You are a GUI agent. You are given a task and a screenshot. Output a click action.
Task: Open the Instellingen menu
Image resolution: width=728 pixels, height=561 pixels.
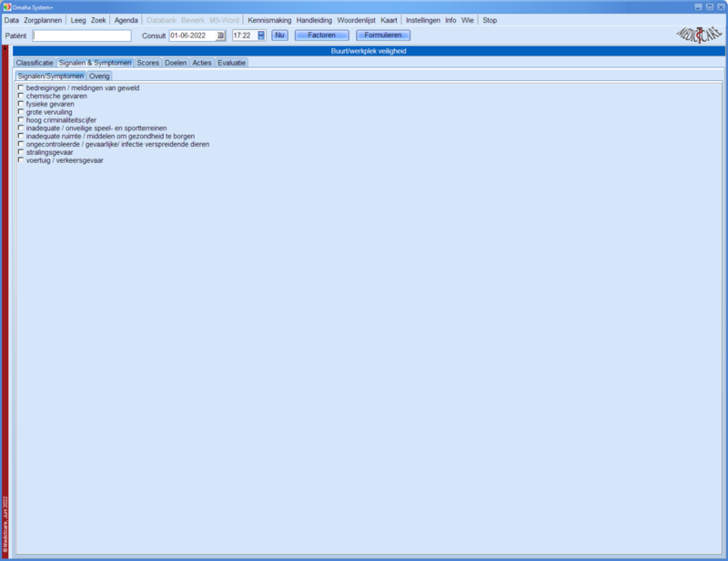click(x=422, y=20)
